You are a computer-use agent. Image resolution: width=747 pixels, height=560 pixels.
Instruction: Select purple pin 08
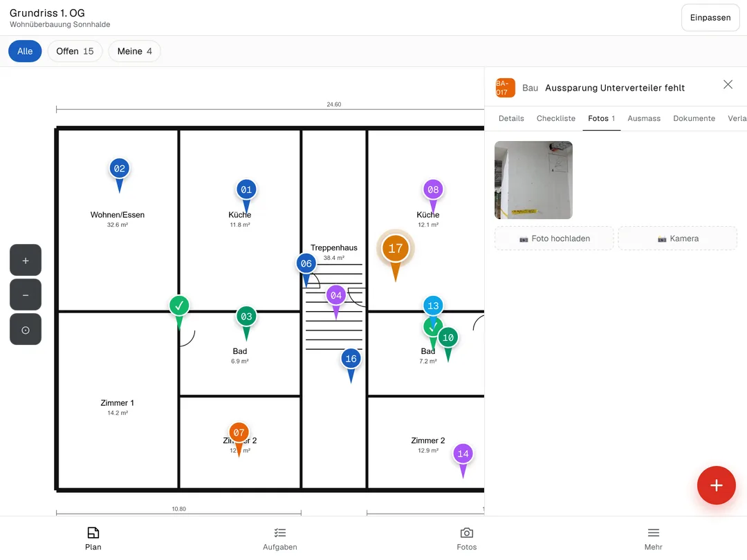[x=433, y=189]
